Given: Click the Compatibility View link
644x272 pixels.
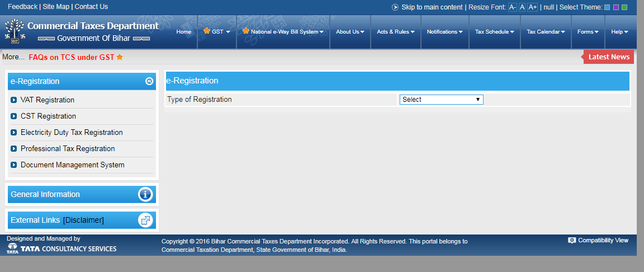Looking at the screenshot, I should coord(603,240).
